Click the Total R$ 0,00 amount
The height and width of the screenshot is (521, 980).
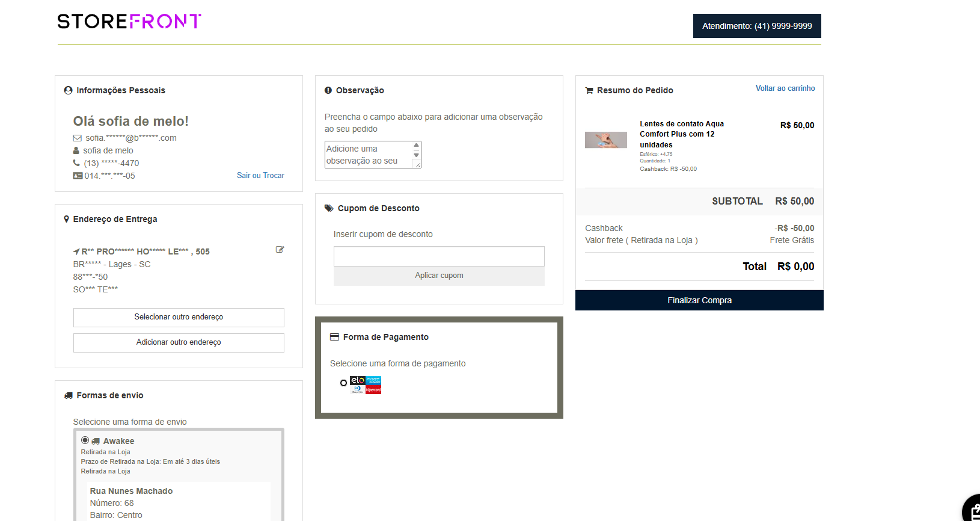pos(796,267)
